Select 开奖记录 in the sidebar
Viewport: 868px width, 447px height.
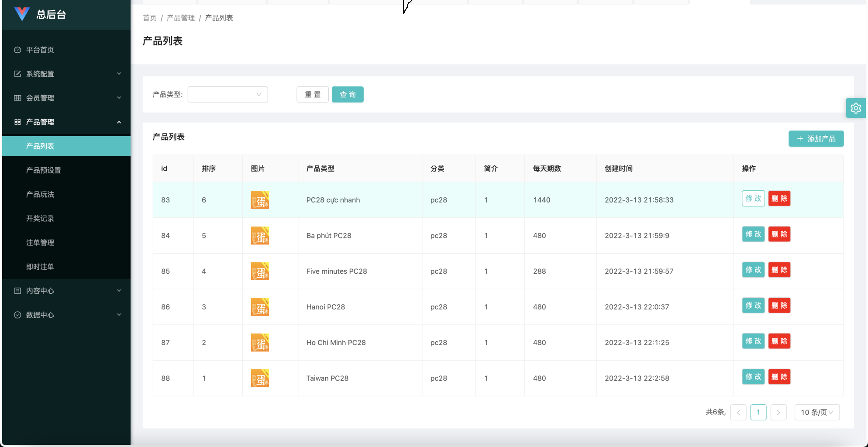click(40, 218)
